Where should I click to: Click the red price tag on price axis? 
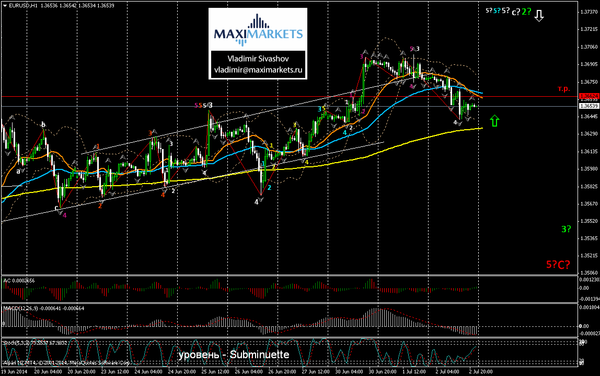pos(589,96)
